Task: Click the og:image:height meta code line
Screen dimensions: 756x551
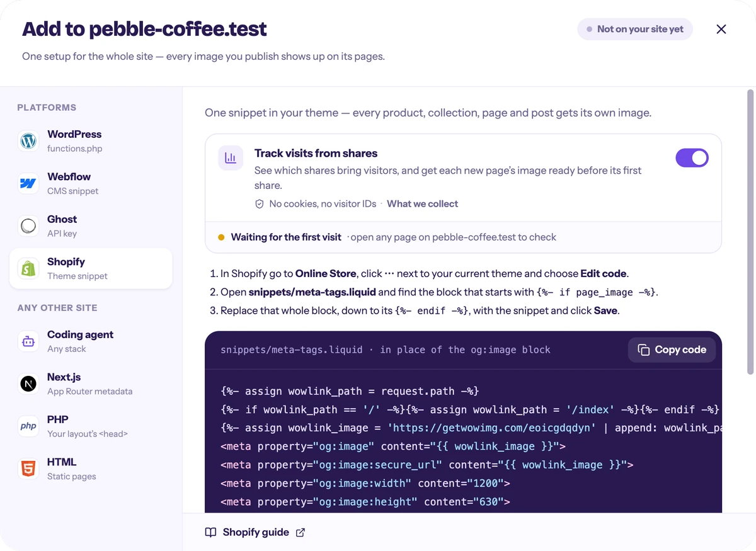Action: point(365,502)
